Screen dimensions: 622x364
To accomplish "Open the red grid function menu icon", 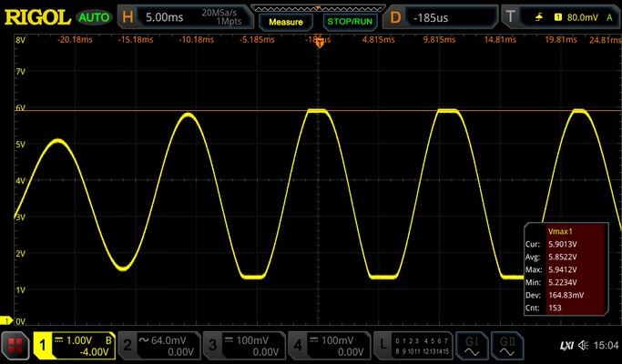I will [15, 346].
